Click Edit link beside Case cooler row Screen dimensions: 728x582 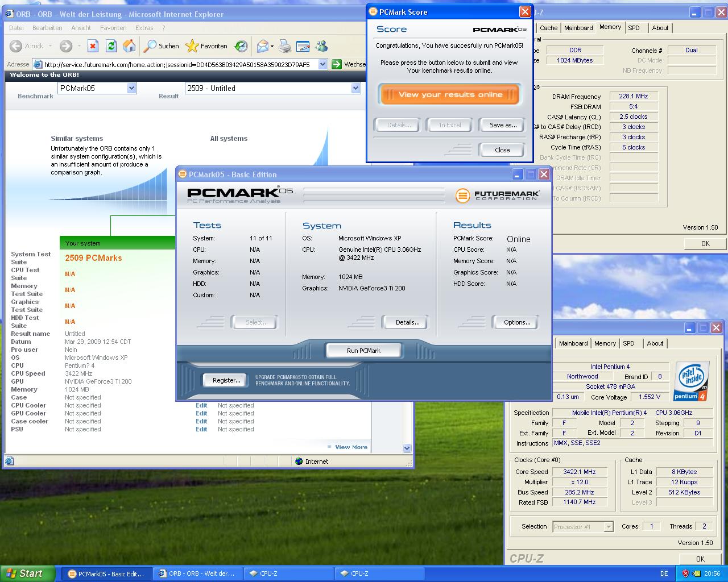[x=201, y=421]
